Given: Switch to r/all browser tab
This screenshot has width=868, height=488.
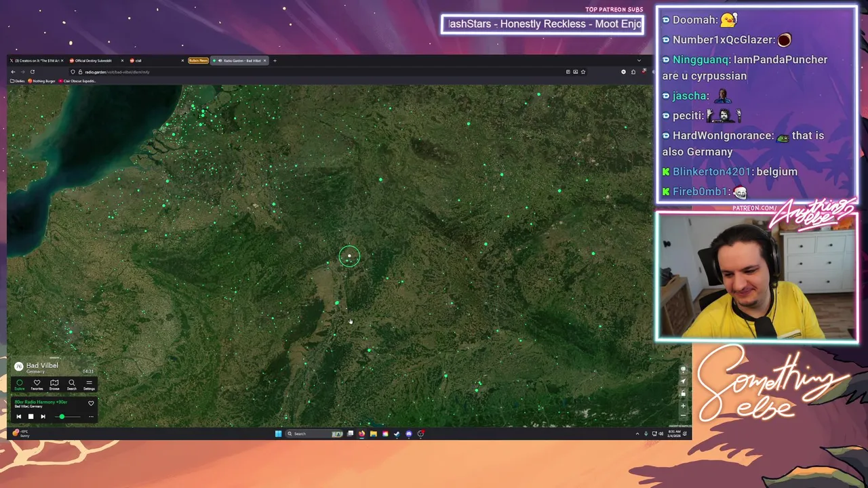Looking at the screenshot, I should click(x=156, y=60).
